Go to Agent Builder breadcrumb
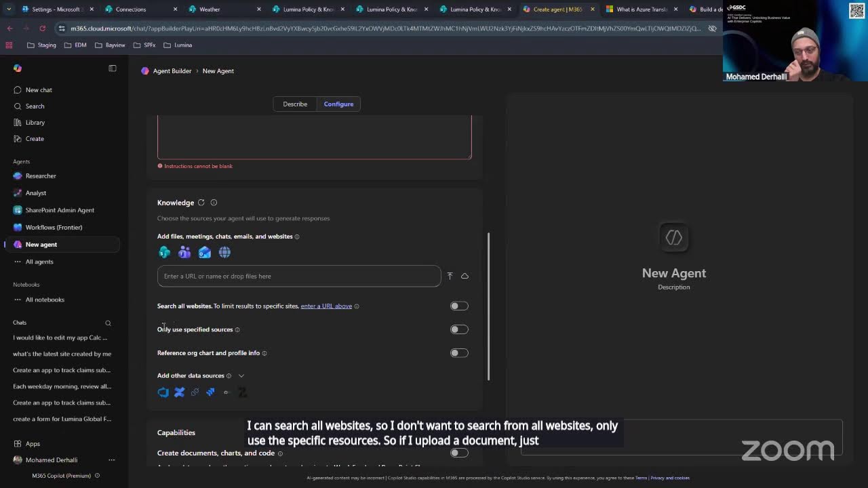Viewport: 868px width, 488px height. click(x=172, y=71)
